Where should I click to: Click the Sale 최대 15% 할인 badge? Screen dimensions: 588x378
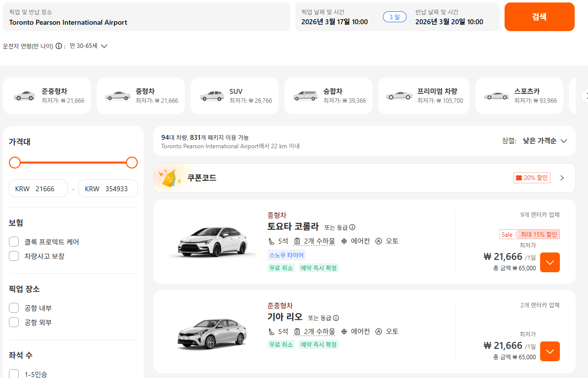coord(530,235)
